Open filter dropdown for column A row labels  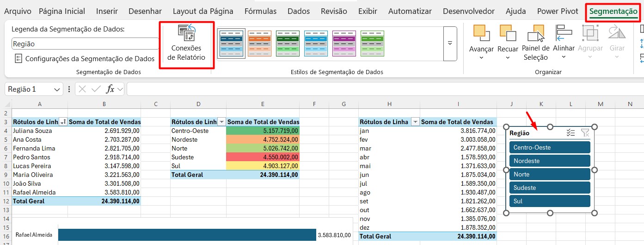pyautogui.click(x=63, y=122)
